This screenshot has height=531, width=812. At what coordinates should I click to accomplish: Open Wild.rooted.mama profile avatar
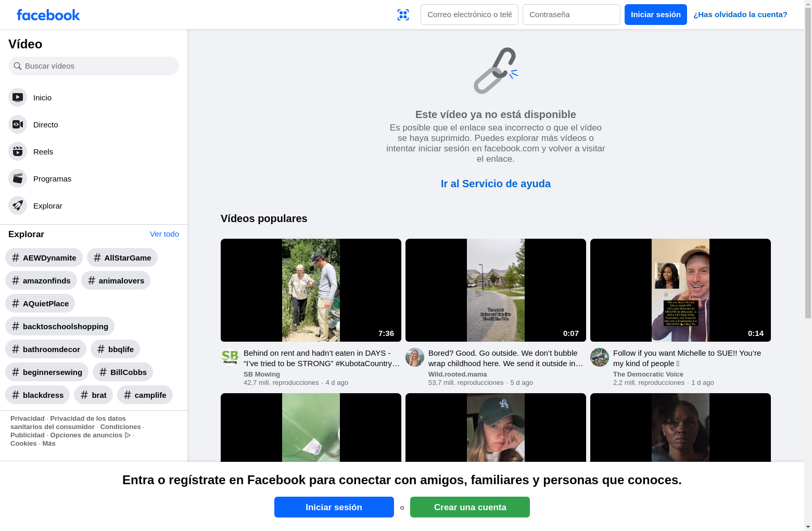(415, 357)
